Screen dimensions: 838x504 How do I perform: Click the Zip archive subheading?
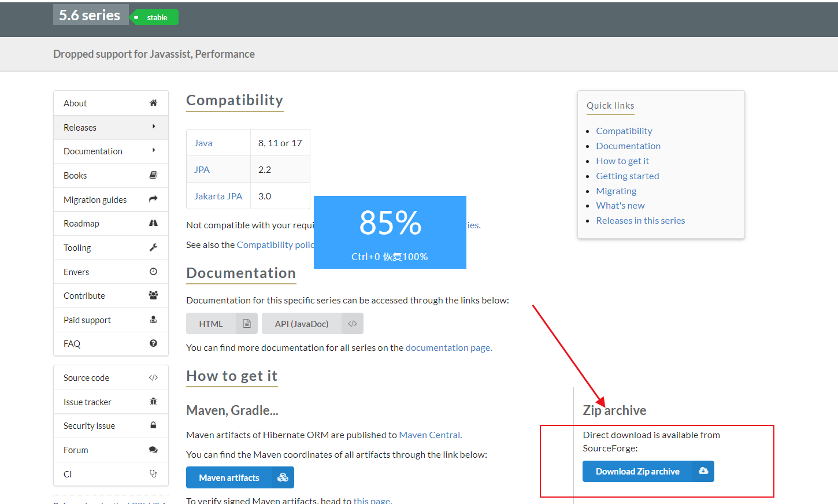click(x=614, y=410)
